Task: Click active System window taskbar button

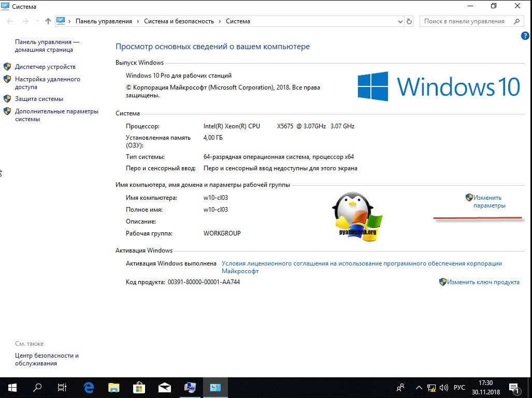Action: point(215,388)
